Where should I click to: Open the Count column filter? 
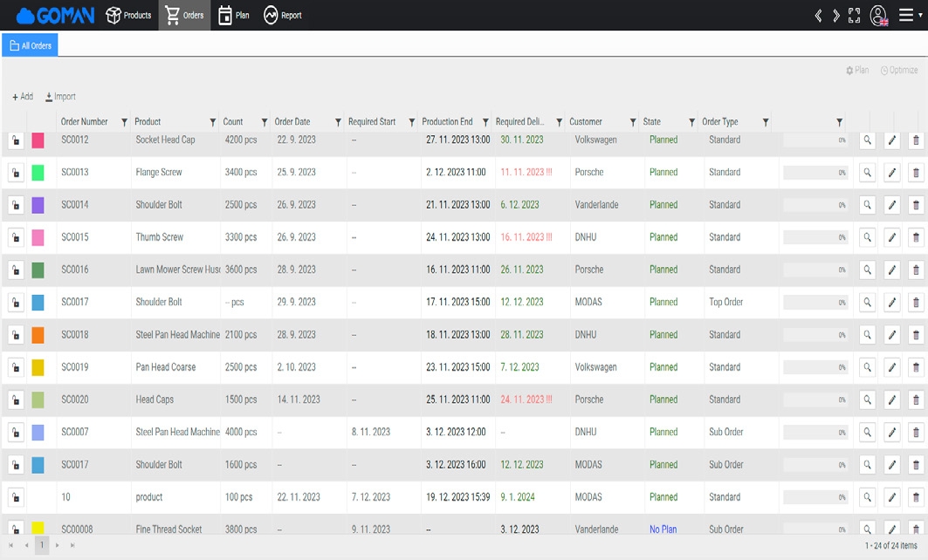(265, 122)
